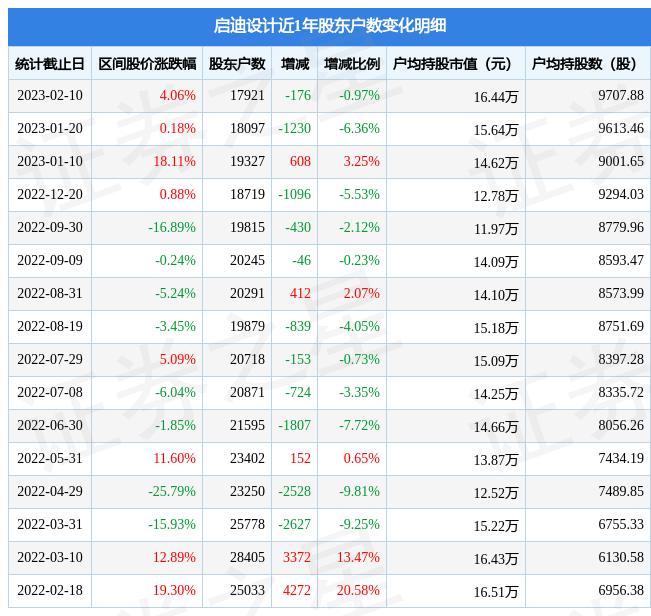The width and height of the screenshot is (651, 616).
Task: Select the shareholder count 20245
Action: [x=247, y=260]
